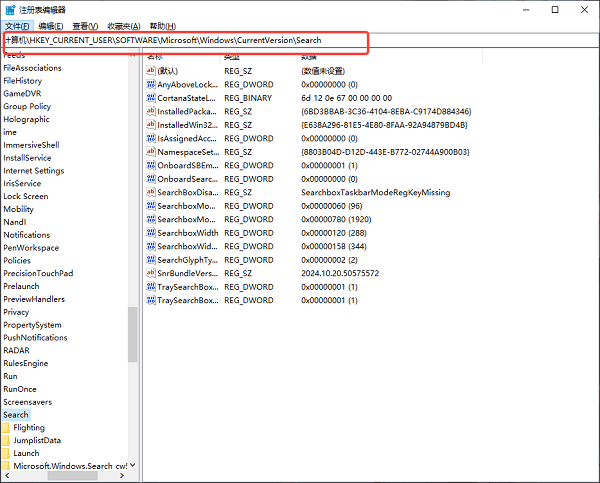Click the Launch folder icon

[6, 453]
